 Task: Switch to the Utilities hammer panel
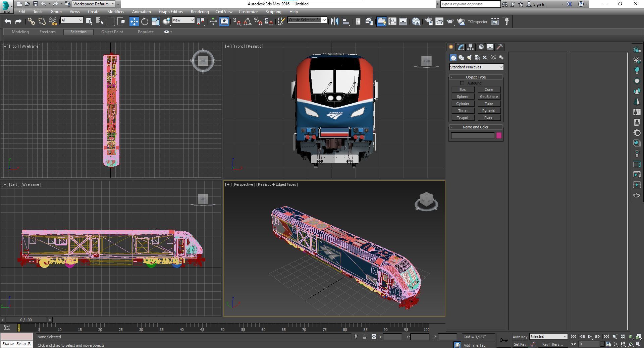click(x=499, y=47)
